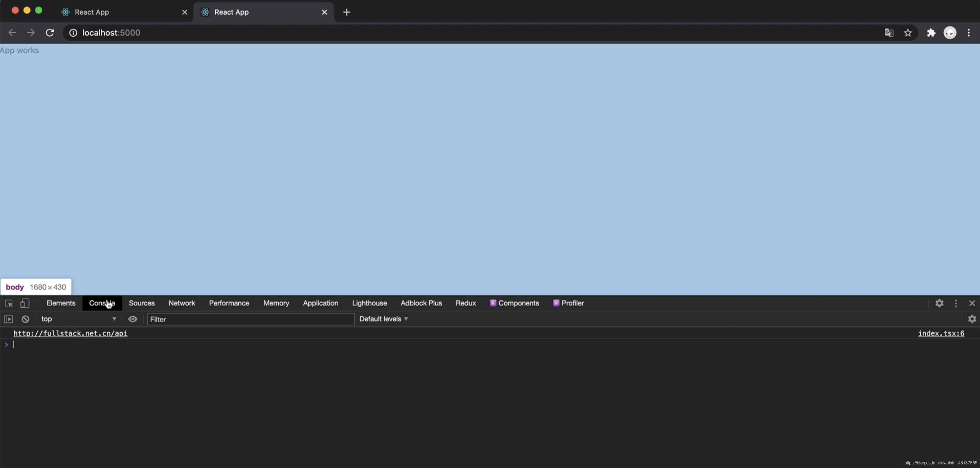Focus the console Filter field
Image resolution: width=980 pixels, height=468 pixels.
(x=251, y=319)
